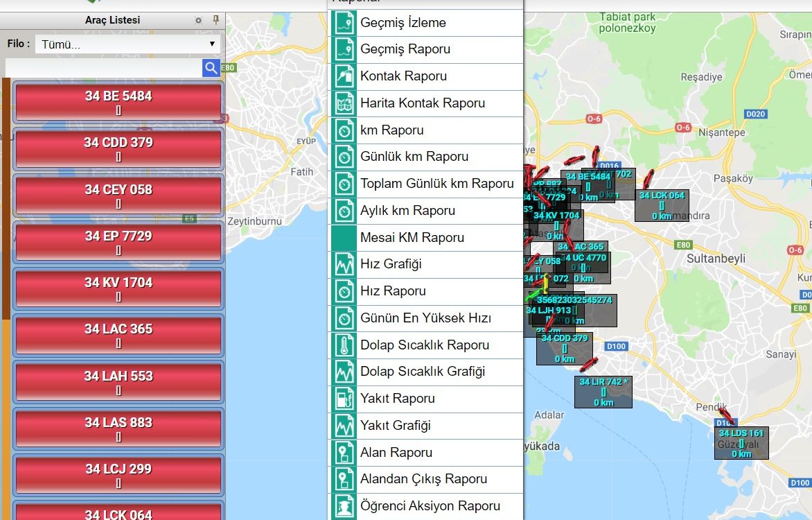Click the Harita Kontak Raporu map icon
Screen dimensions: 812x520
pyautogui.click(x=344, y=104)
